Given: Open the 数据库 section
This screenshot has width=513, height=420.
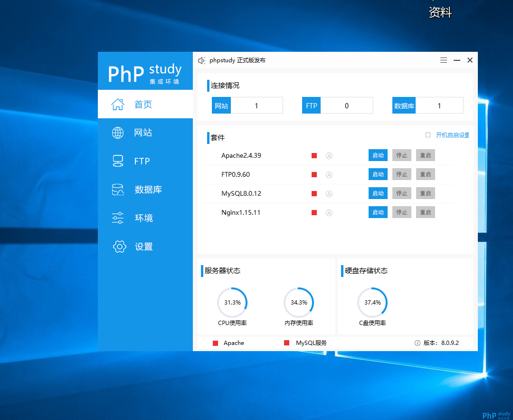Looking at the screenshot, I should 145,190.
